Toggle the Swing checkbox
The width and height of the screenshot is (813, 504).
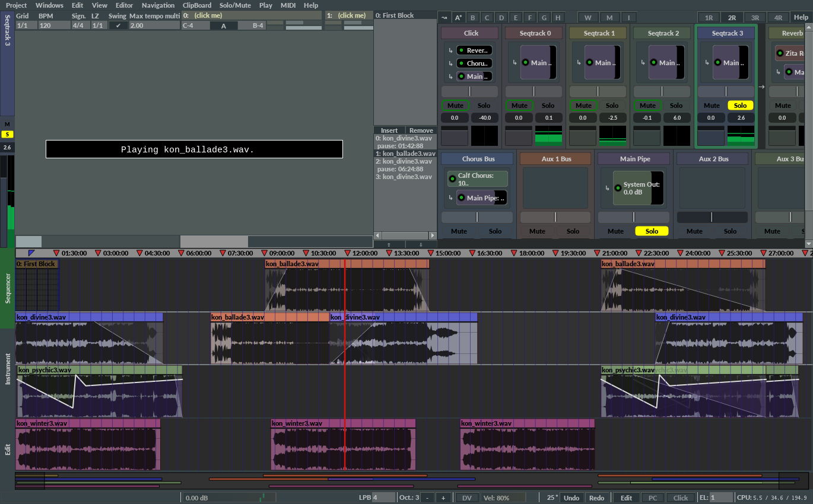(x=118, y=25)
